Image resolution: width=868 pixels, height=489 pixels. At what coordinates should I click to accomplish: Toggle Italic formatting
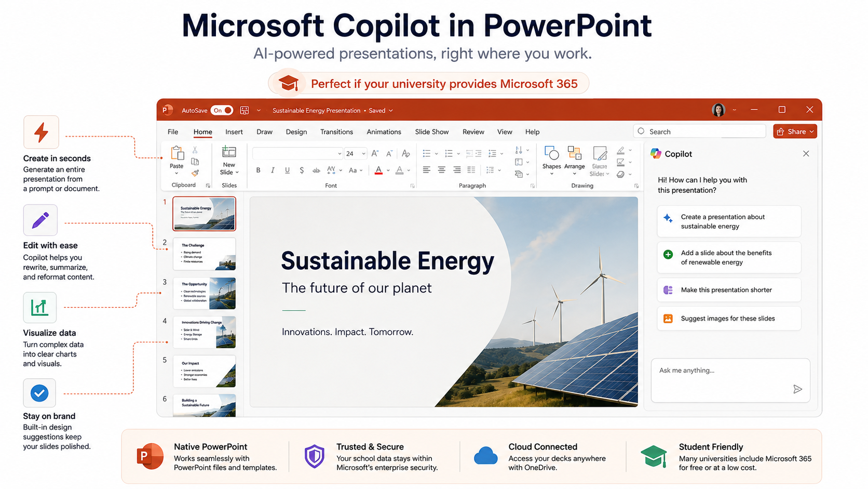pyautogui.click(x=273, y=170)
